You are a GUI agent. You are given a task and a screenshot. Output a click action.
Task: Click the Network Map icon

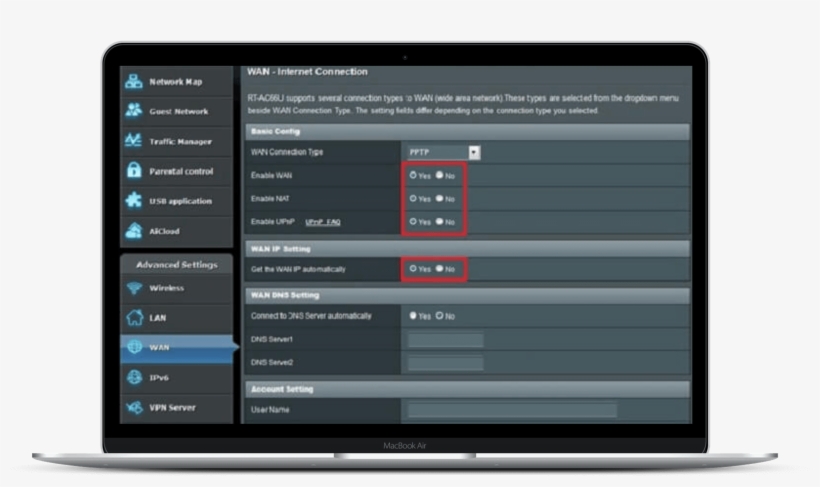tap(134, 82)
